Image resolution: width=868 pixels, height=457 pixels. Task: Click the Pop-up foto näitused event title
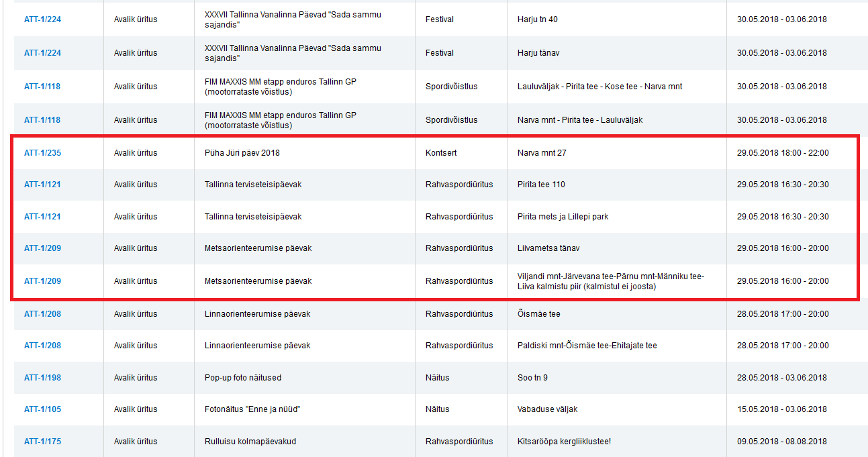pos(242,378)
